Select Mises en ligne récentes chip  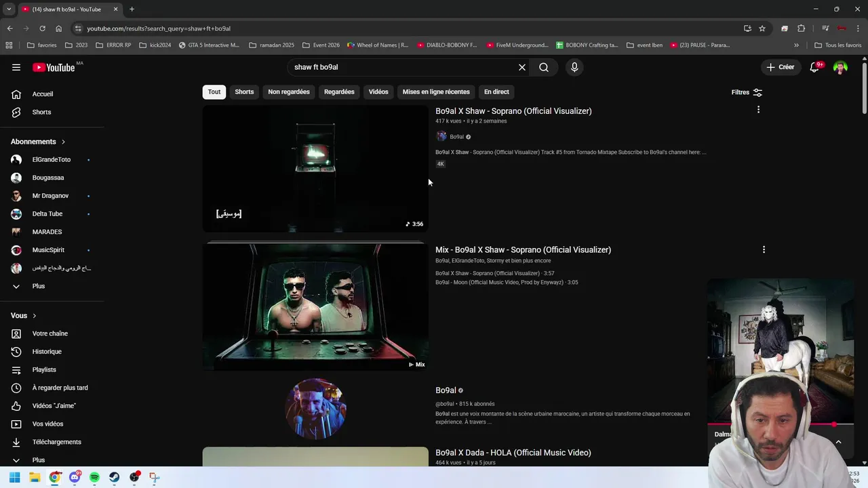point(436,91)
